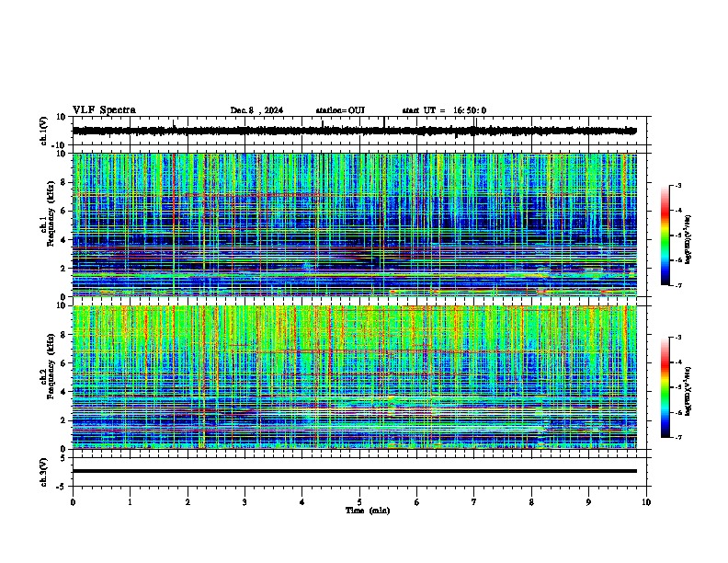Viewport: 728px width, 563px height.
Task: Click time axis tick label "4"
Action: point(302,502)
